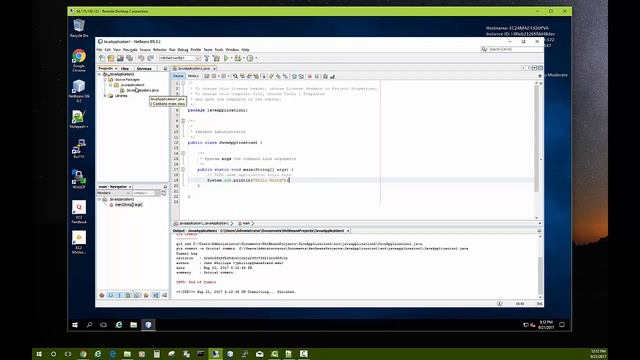Click the New Project toolbar icon

tap(111, 58)
